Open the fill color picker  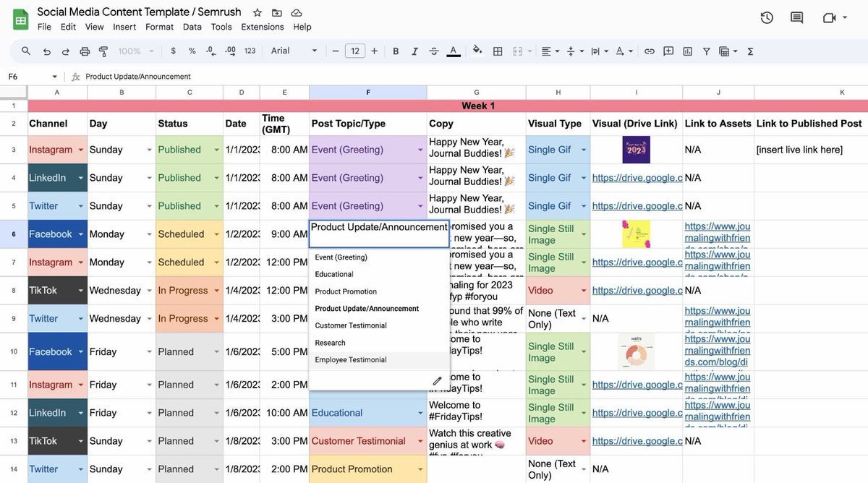tap(477, 51)
